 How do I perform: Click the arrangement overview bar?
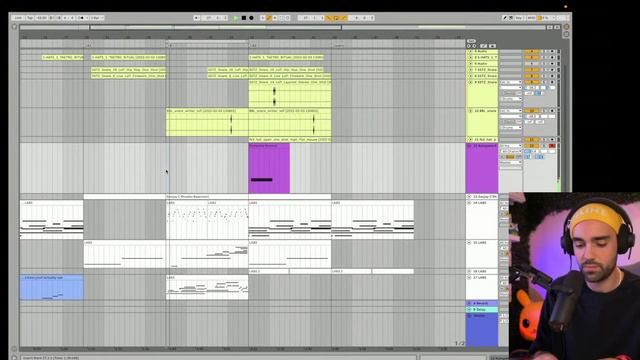[x=282, y=27]
